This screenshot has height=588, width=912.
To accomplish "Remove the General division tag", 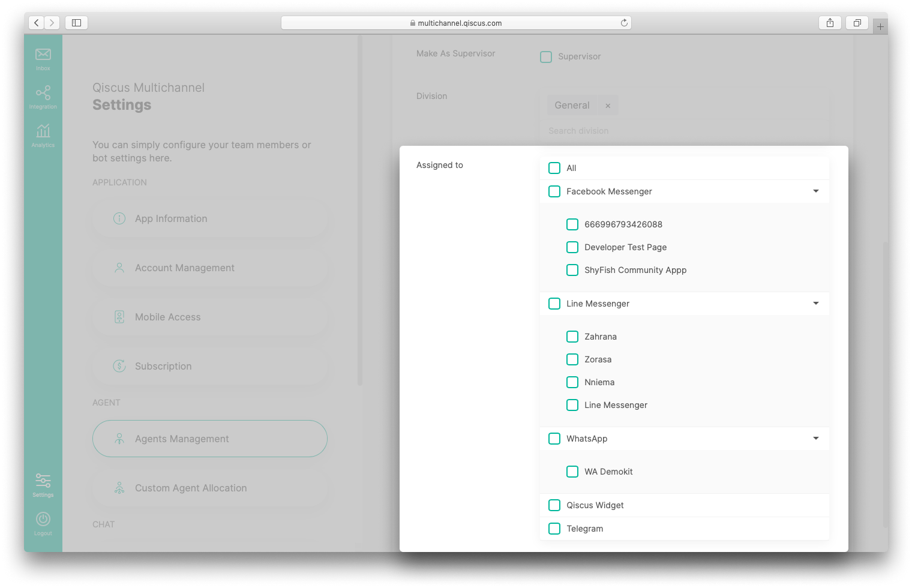I will pos(608,105).
